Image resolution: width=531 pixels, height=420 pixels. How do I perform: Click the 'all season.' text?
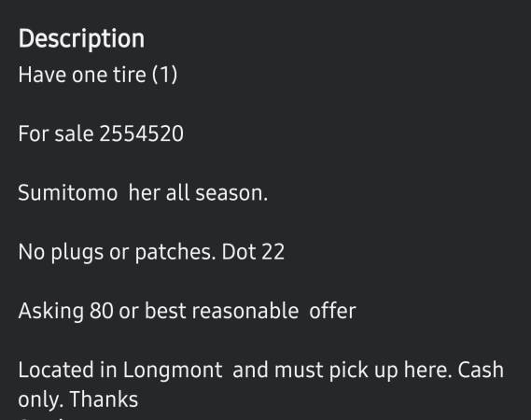217,192
